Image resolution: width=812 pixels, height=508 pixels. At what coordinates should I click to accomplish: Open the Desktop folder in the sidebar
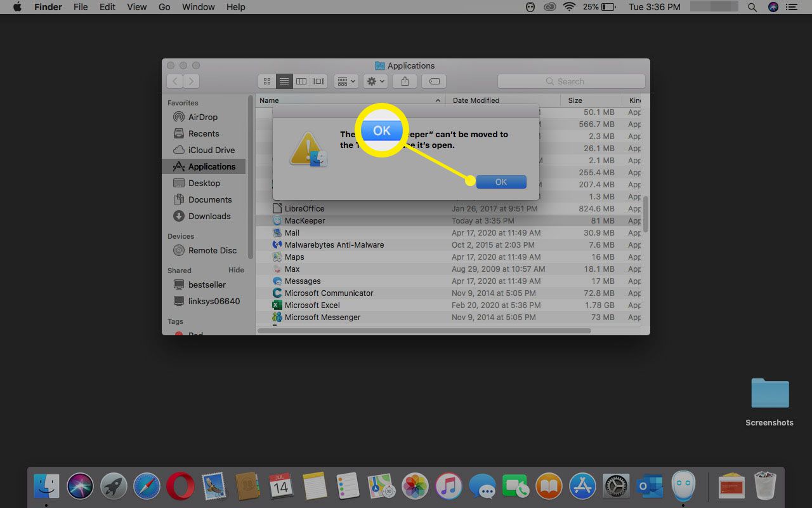coord(204,183)
